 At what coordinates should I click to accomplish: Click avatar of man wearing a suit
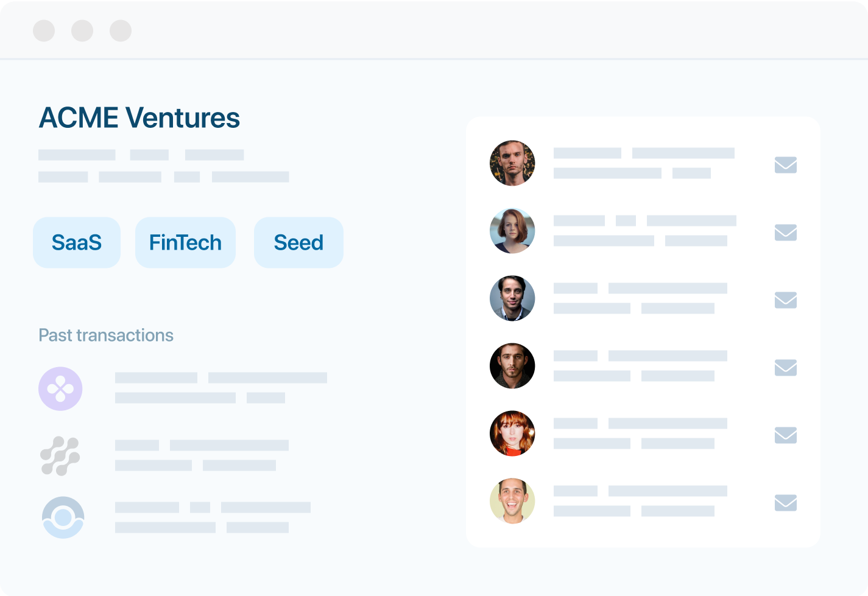[x=512, y=298]
